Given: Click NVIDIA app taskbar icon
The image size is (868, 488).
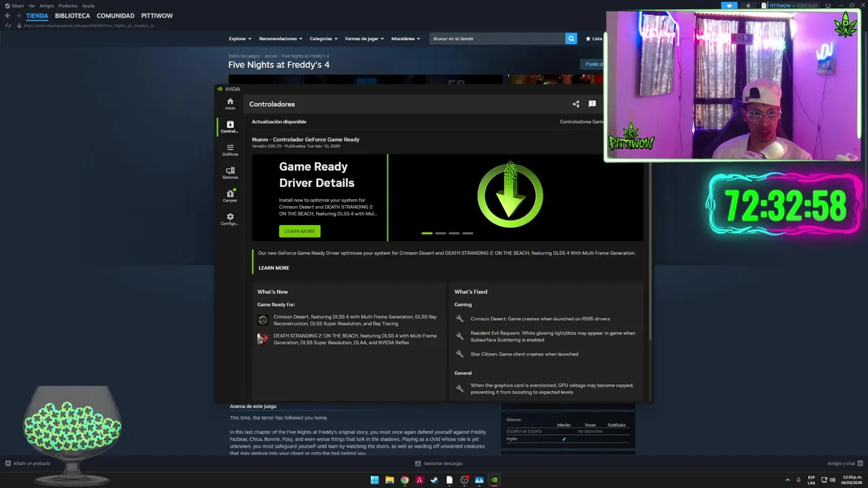Looking at the screenshot, I should pos(494,480).
